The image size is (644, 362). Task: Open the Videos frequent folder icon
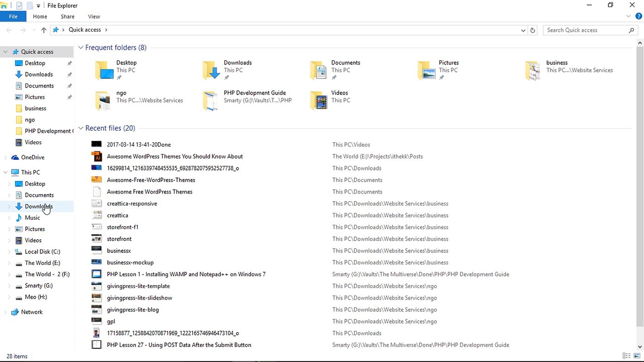(x=319, y=101)
